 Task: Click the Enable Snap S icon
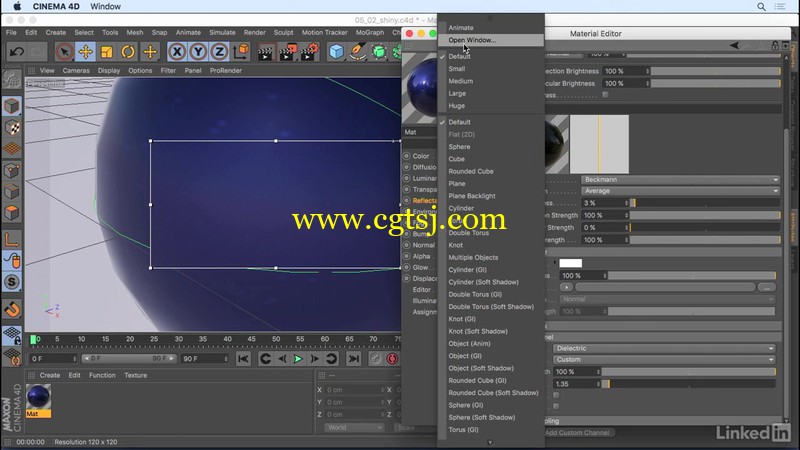[12, 282]
